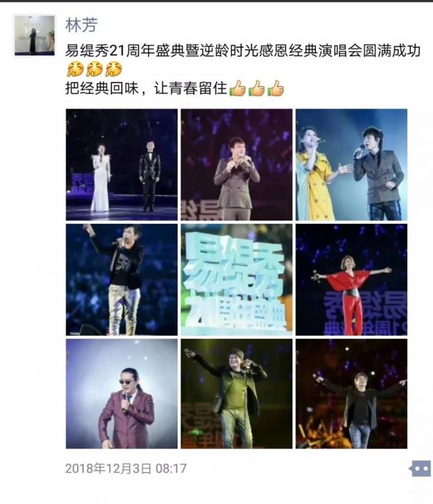433x504 pixels.
Task: Tap the last hugging face emoji
Action: (114, 70)
